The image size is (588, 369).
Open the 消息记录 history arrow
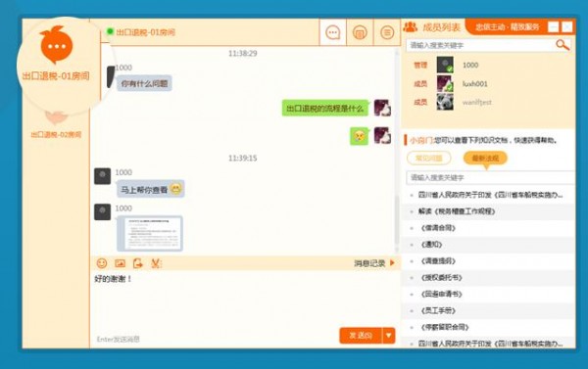click(x=392, y=262)
